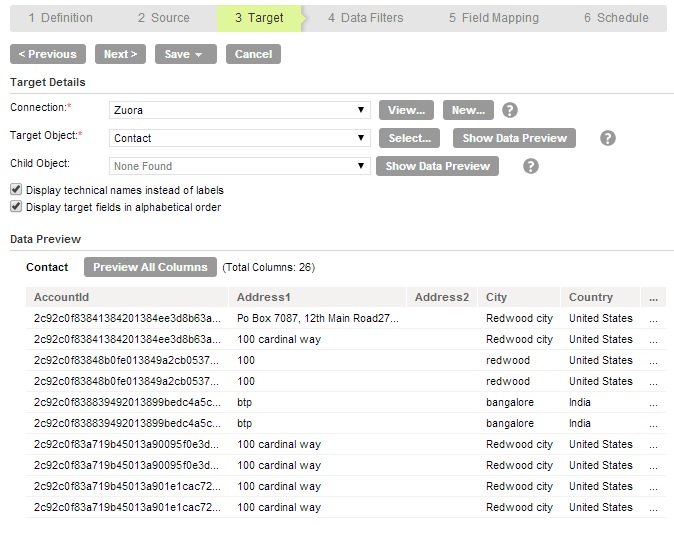Click Preview All Columns button
This screenshot has width=674, height=537.
click(x=150, y=267)
